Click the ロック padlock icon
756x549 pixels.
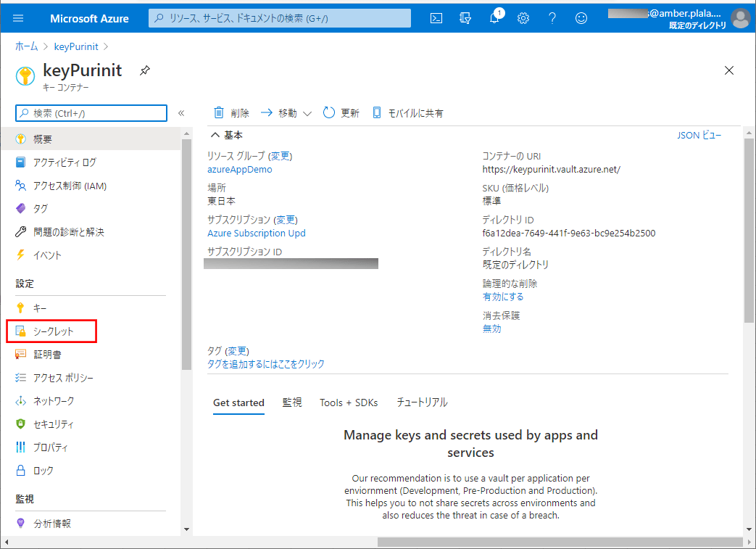20,470
